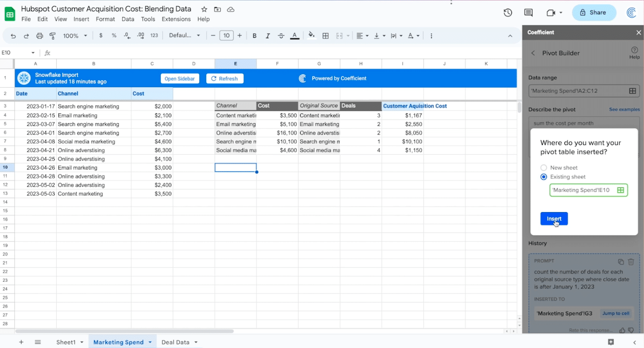Open text rotation dropdown
The height and width of the screenshot is (348, 644).
point(413,35)
